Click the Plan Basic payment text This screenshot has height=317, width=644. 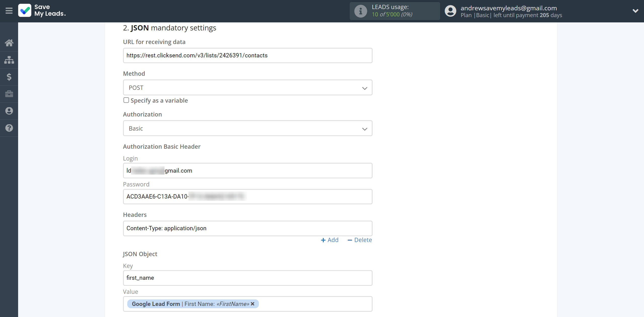[x=511, y=15]
